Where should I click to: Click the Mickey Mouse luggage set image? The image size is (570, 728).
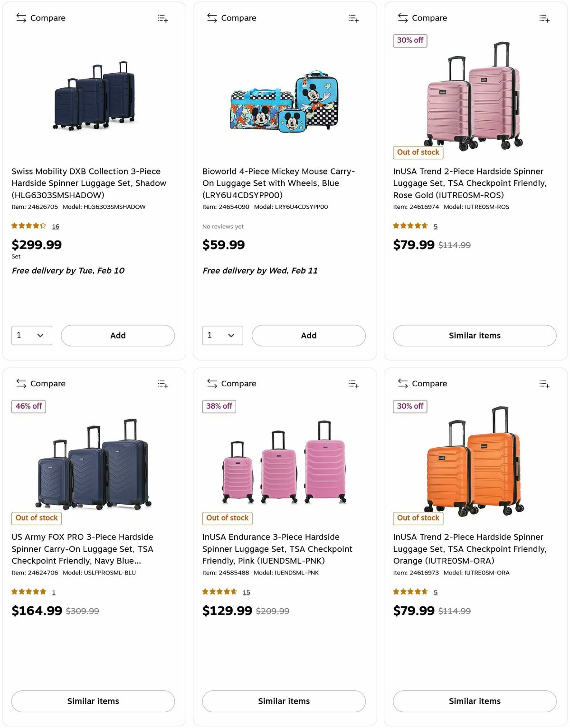285,102
